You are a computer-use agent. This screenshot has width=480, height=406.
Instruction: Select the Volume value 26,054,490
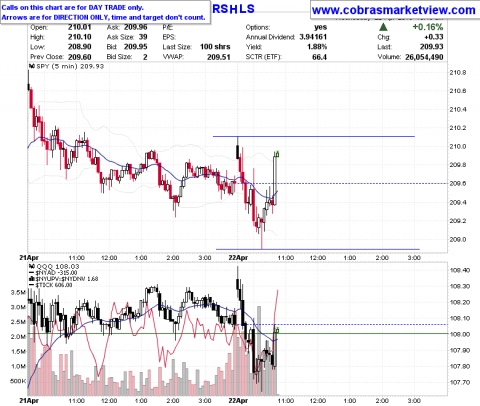tap(424, 57)
